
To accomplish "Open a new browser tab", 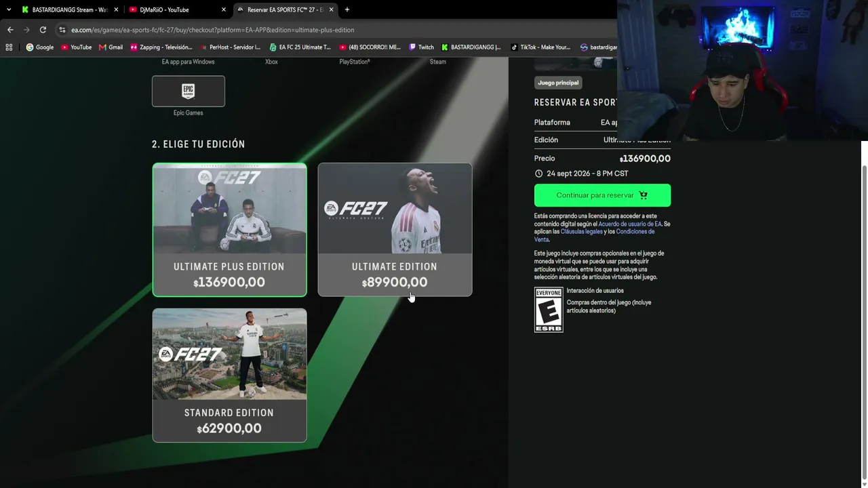I will pyautogui.click(x=347, y=9).
